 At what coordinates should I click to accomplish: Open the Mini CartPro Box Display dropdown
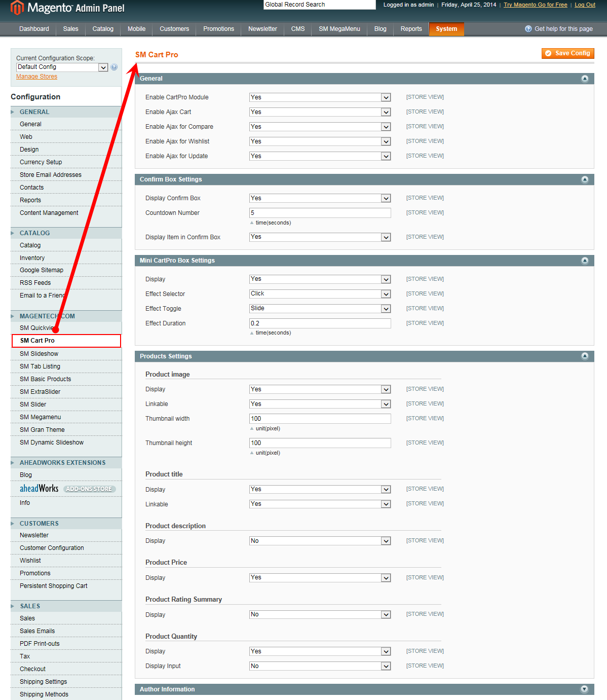pyautogui.click(x=320, y=279)
